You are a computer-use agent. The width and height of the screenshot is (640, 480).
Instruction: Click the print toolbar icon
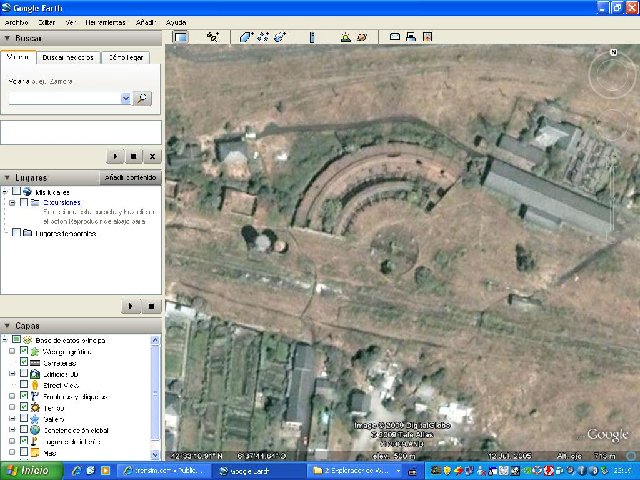[410, 37]
